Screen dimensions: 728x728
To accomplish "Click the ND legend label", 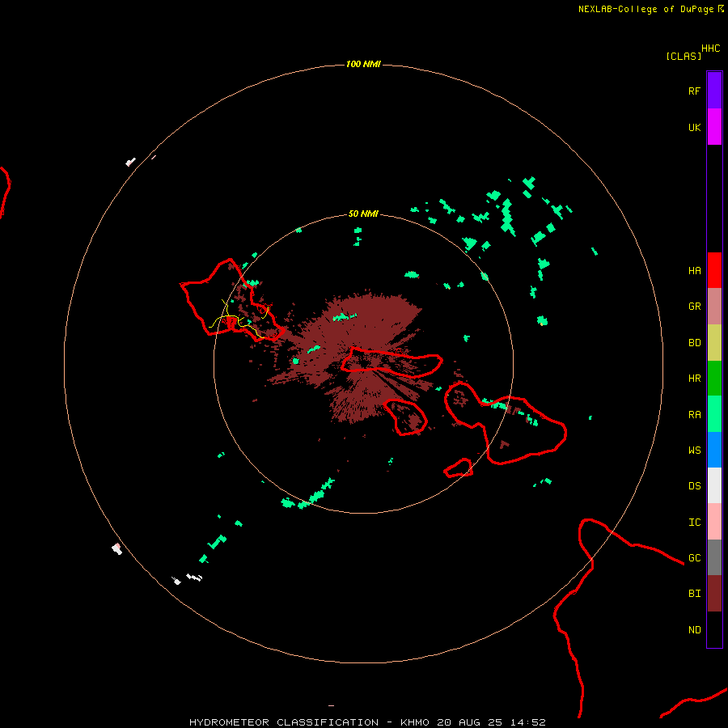I will pyautogui.click(x=694, y=629).
